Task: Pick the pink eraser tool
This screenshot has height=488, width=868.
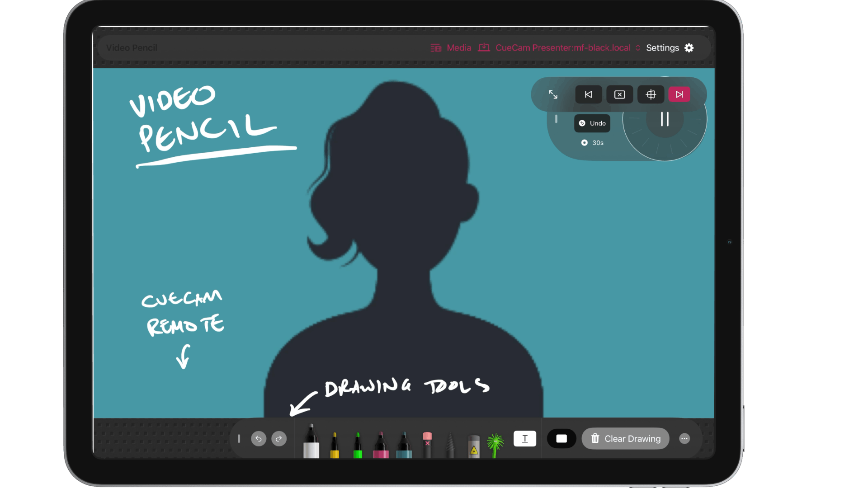Action: (427, 444)
